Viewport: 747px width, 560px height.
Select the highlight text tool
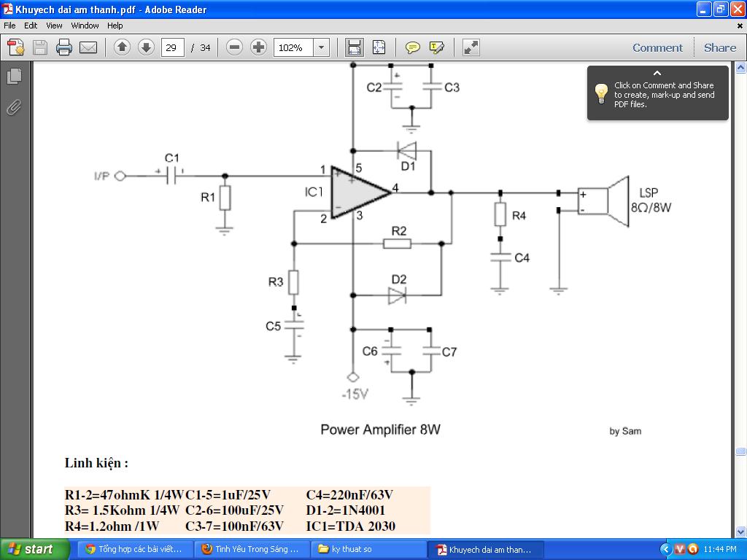pyautogui.click(x=437, y=47)
